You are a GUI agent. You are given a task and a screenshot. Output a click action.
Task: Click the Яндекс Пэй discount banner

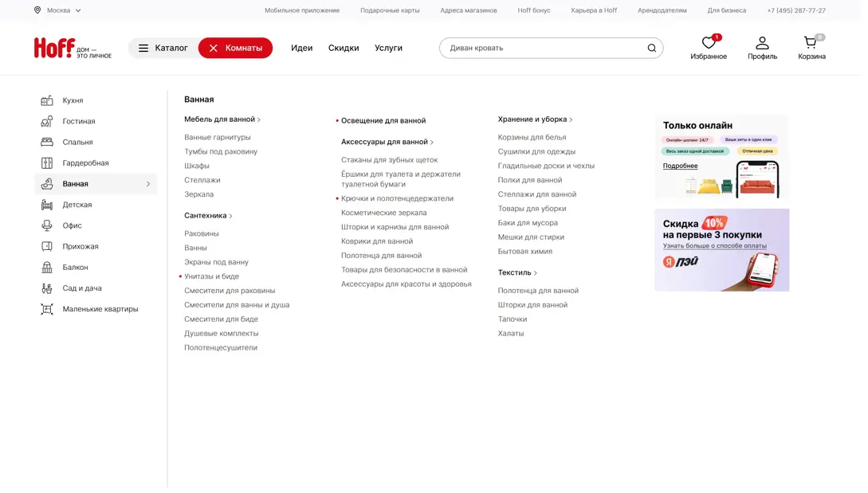tap(721, 250)
